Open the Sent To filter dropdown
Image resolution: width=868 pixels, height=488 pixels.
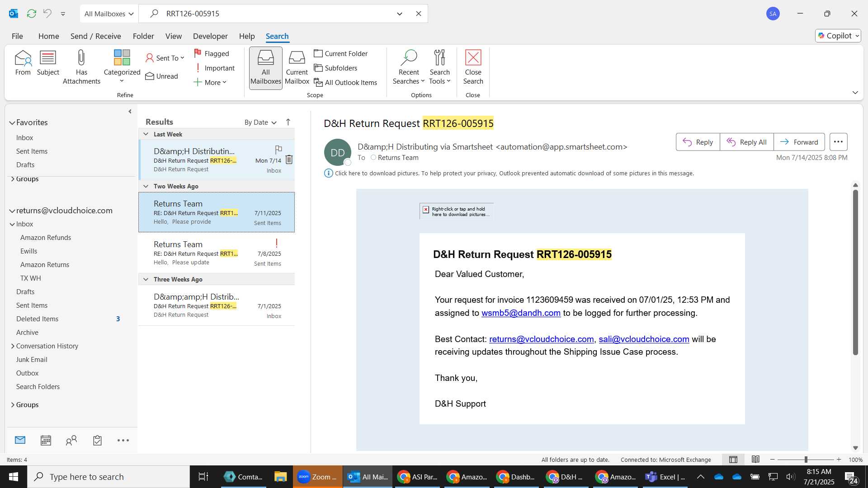coord(165,58)
